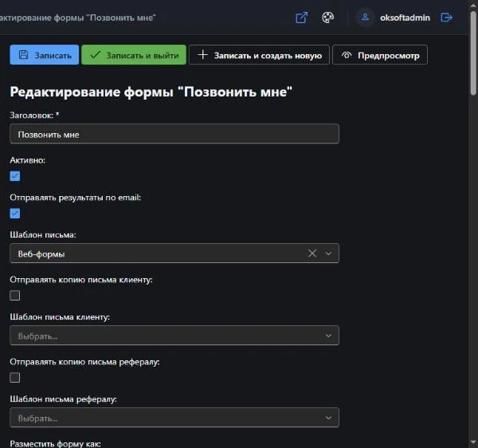Viewport: 478px width, 448px height.
Task: Click the Разместить форму как label
Action: pos(55,444)
